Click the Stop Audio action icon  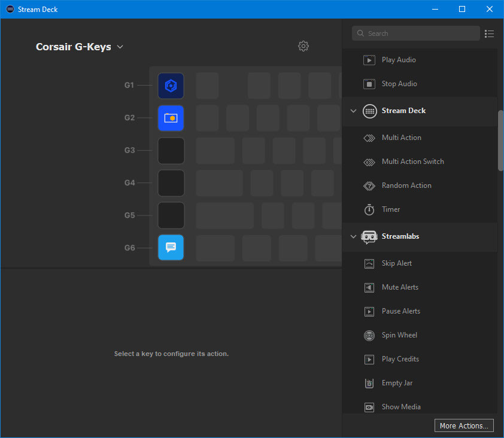pos(369,84)
